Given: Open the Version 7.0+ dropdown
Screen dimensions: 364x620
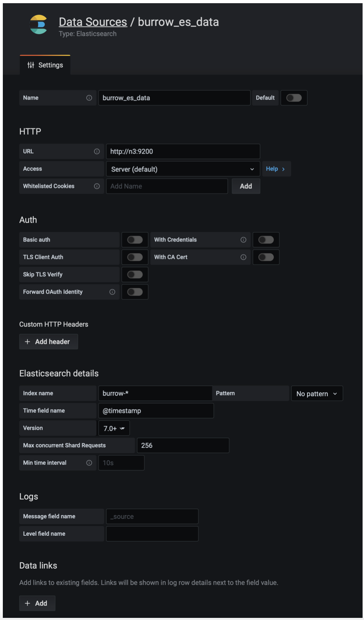Looking at the screenshot, I should (114, 428).
